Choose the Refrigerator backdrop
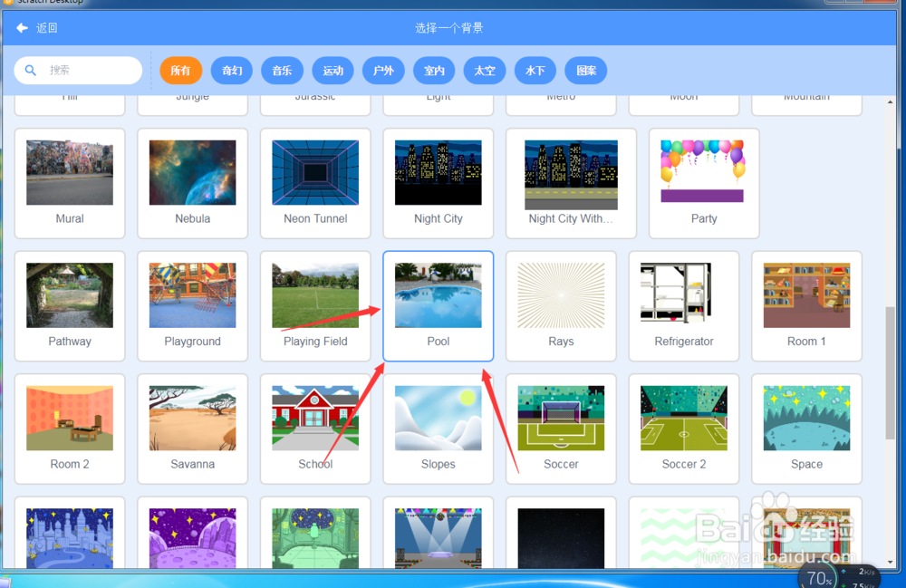 [683, 306]
